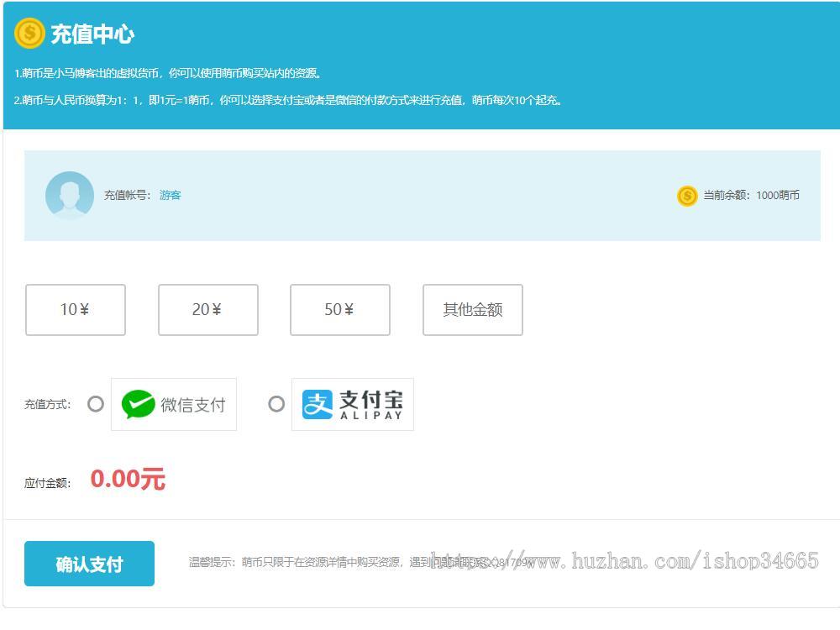Click the guest avatar image

pos(70,196)
